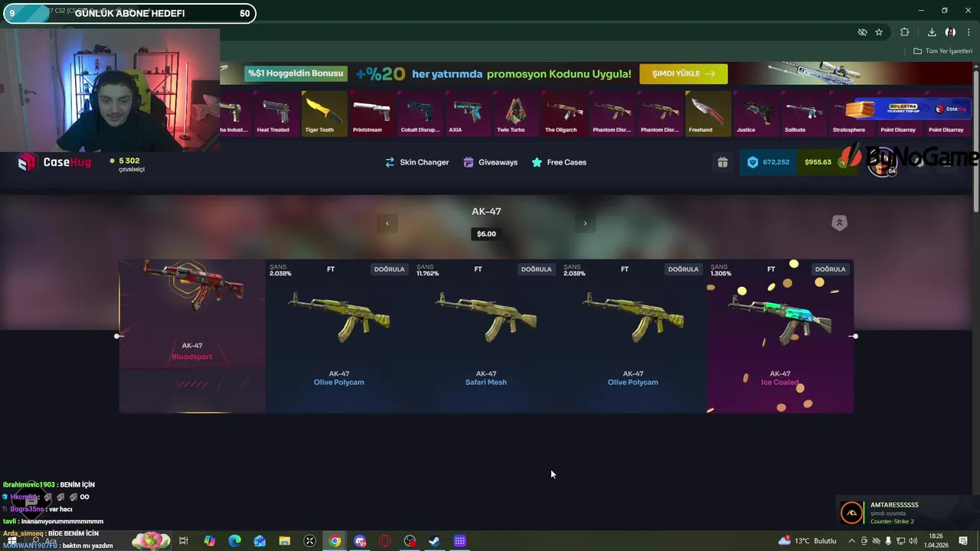Image resolution: width=980 pixels, height=551 pixels.
Task: Open The Oligarch live drop
Action: 563,113
